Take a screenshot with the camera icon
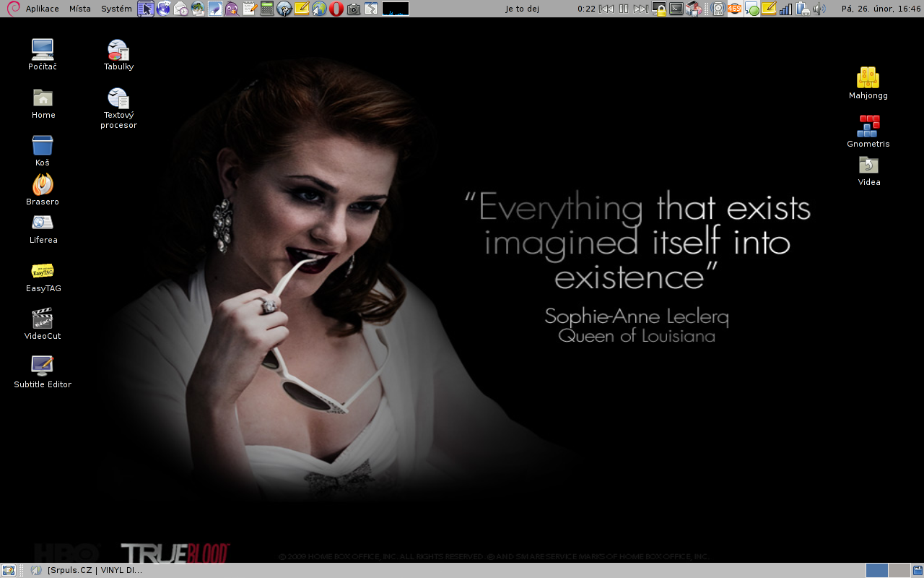Viewport: 924px width, 578px height. (353, 9)
